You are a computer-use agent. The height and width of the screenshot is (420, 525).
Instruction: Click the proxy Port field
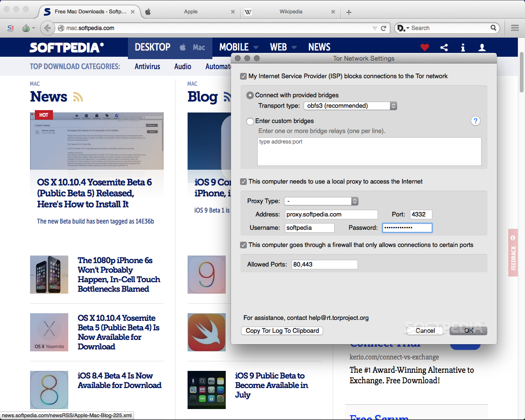tap(421, 215)
